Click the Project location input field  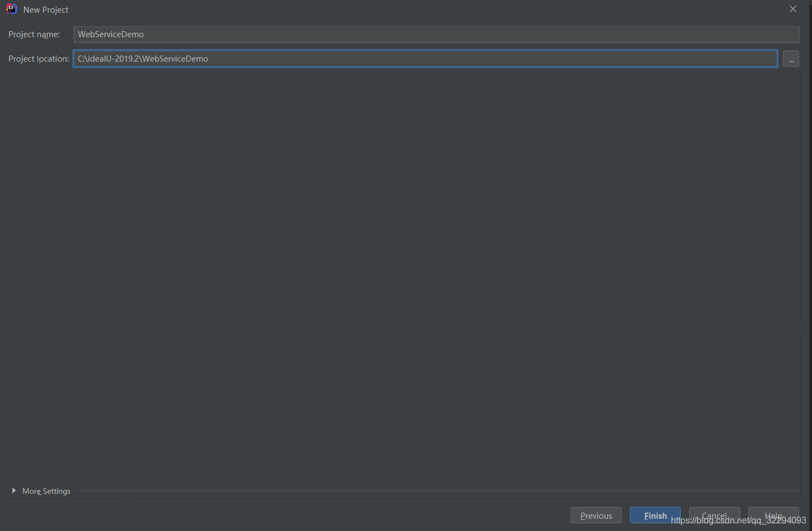[x=425, y=59]
